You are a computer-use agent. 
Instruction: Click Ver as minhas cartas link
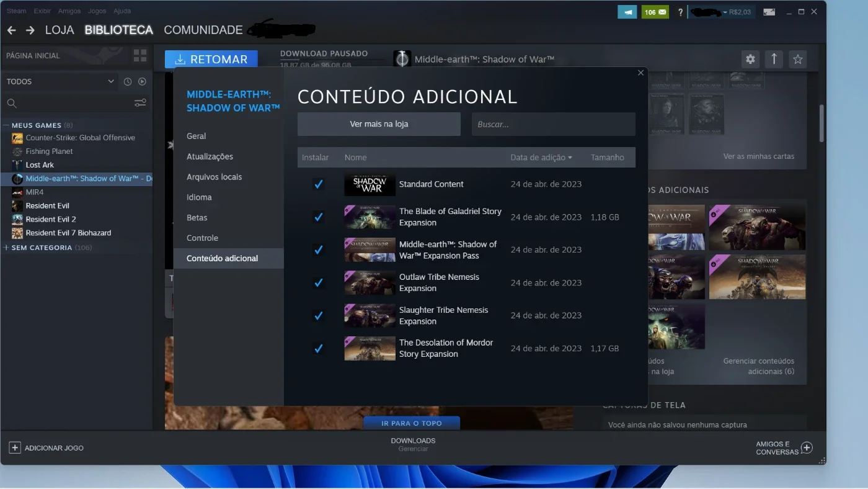point(759,156)
